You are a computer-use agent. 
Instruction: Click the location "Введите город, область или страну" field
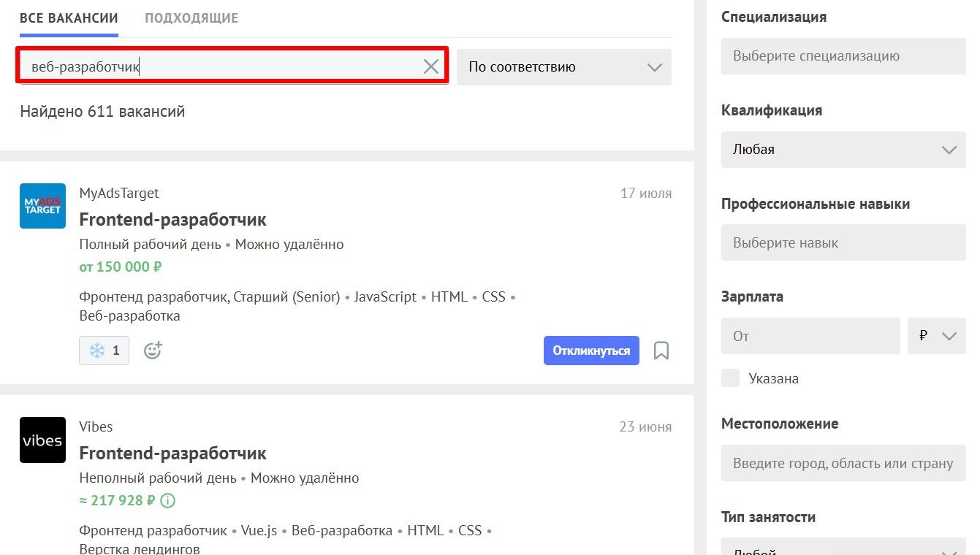(x=843, y=463)
